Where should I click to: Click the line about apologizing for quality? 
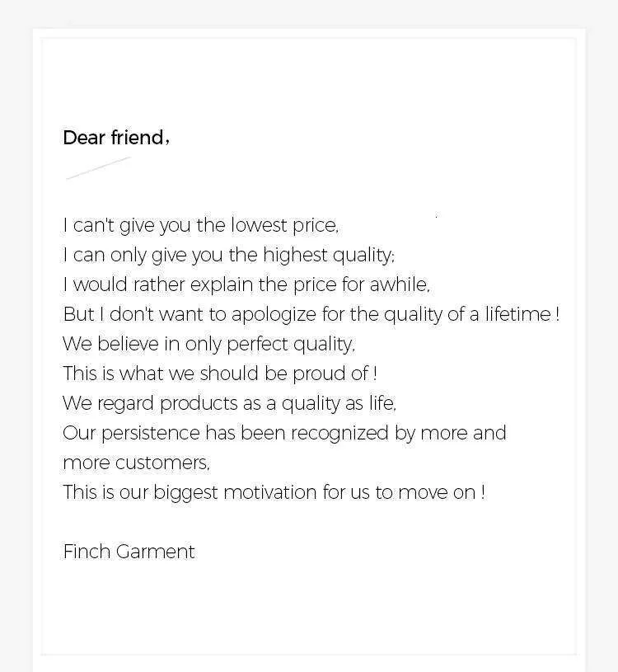(311, 314)
